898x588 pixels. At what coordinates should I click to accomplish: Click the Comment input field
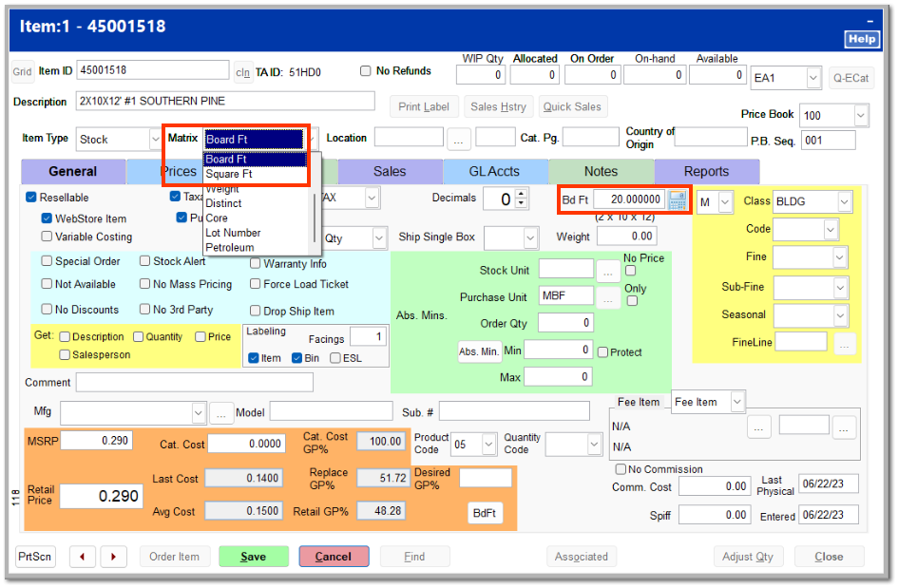click(194, 383)
